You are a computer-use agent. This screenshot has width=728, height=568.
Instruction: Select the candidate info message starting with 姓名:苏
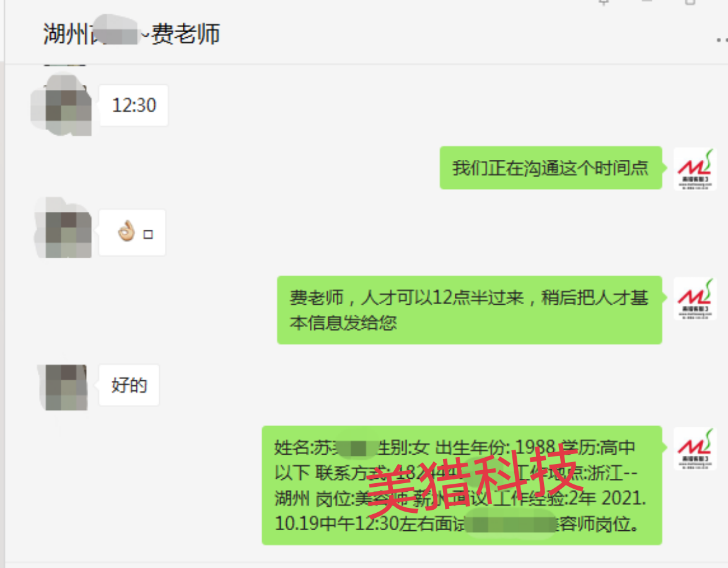pyautogui.click(x=462, y=486)
